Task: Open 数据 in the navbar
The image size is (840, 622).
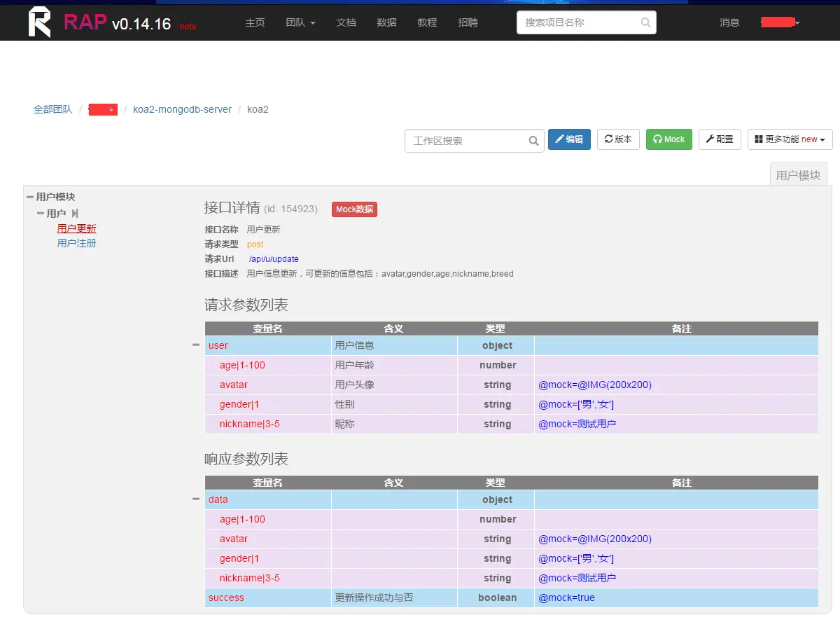Action: pyautogui.click(x=386, y=22)
